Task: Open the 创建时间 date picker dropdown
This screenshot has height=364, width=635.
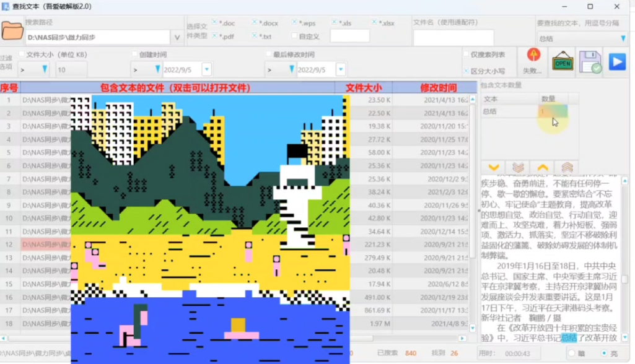Action: [x=206, y=69]
